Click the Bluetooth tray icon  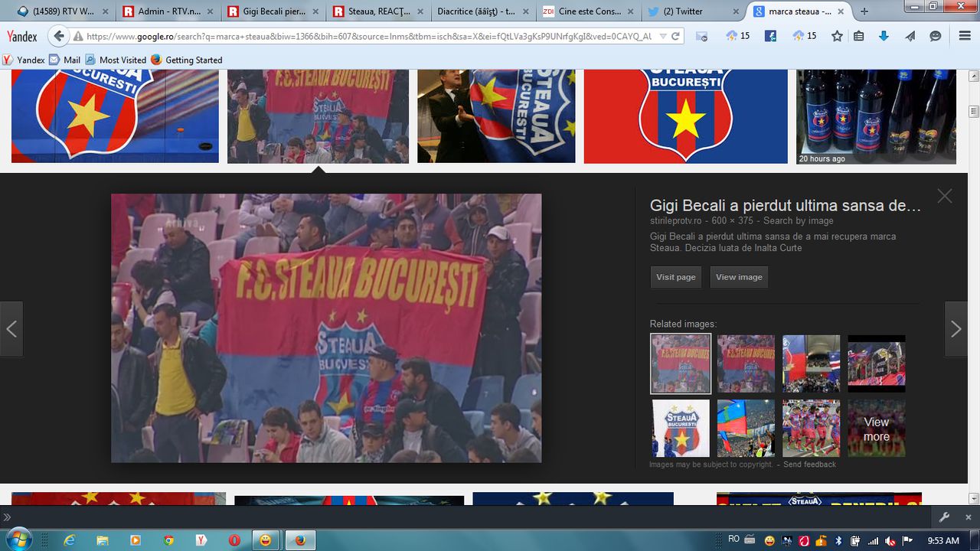click(x=838, y=540)
